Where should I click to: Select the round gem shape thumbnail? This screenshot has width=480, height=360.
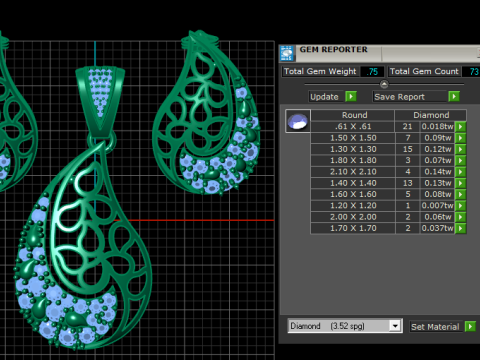(x=298, y=121)
